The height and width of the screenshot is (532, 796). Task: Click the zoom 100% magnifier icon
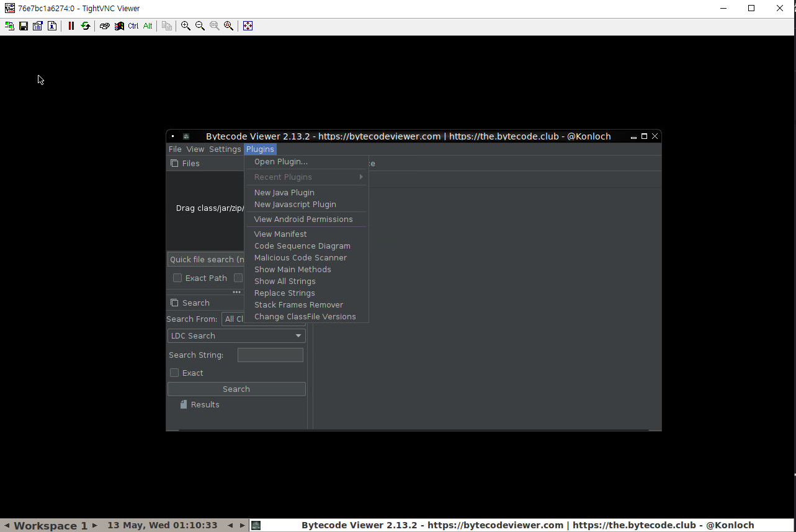coord(215,26)
